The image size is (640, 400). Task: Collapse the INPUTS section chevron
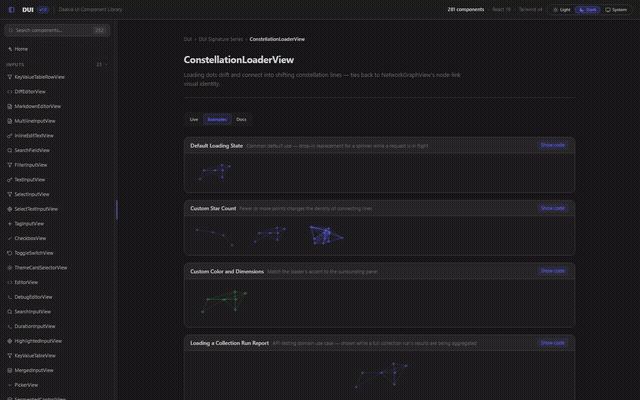pyautogui.click(x=107, y=64)
